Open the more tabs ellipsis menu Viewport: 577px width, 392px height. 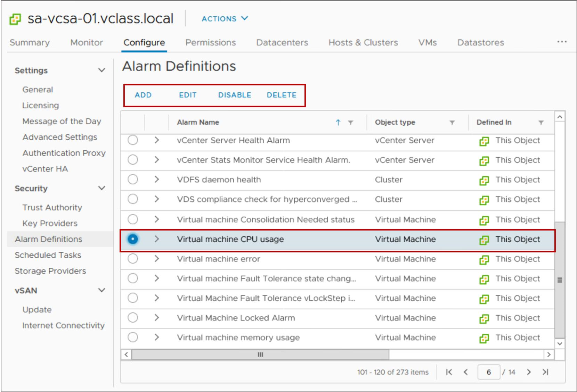[x=562, y=42]
